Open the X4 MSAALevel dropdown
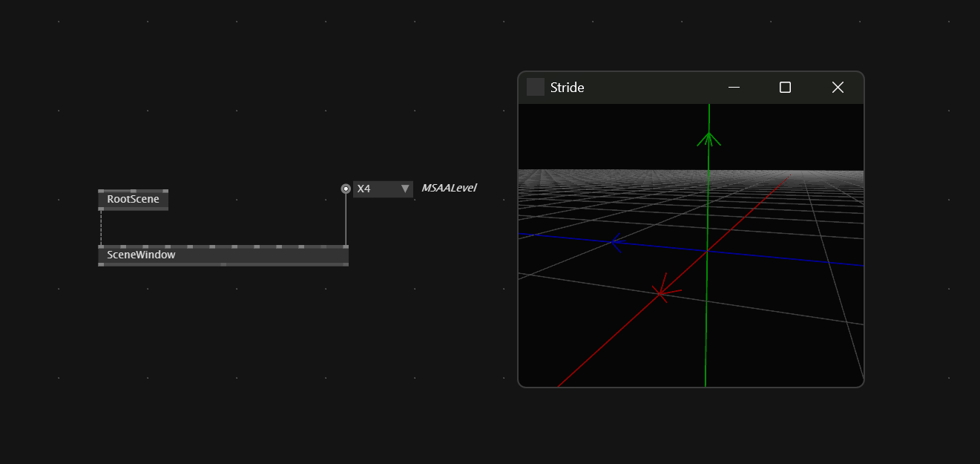This screenshot has height=464, width=980. (383, 189)
